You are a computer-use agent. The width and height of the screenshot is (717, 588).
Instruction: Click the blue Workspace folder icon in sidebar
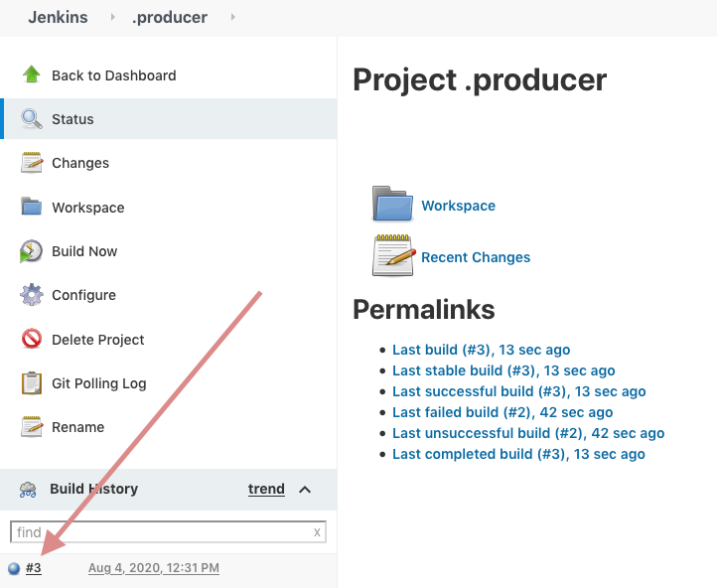coord(31,207)
